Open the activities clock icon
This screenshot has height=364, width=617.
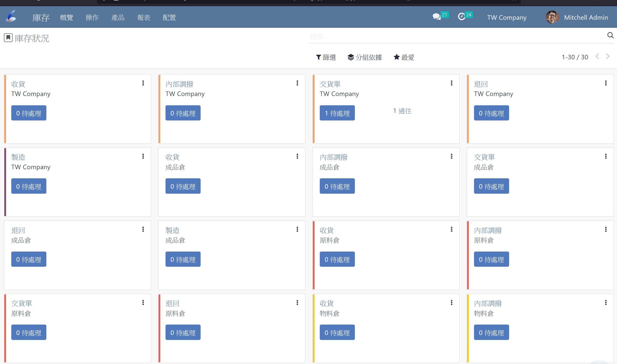click(x=461, y=17)
